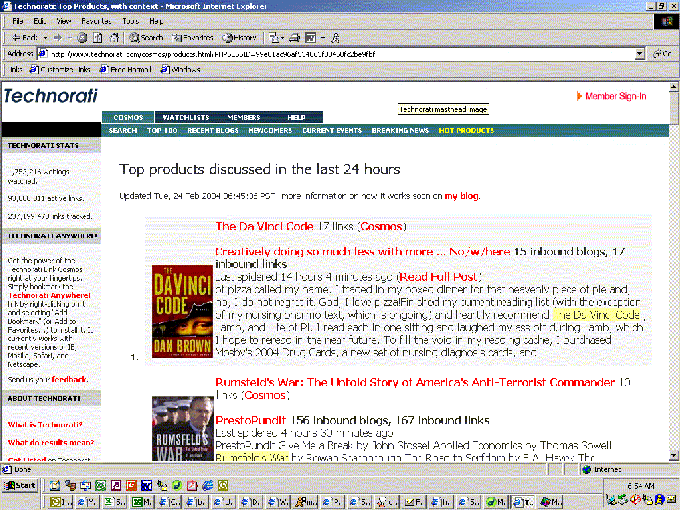Stop loading the page with Stop icon
The image size is (680, 510).
[82, 38]
